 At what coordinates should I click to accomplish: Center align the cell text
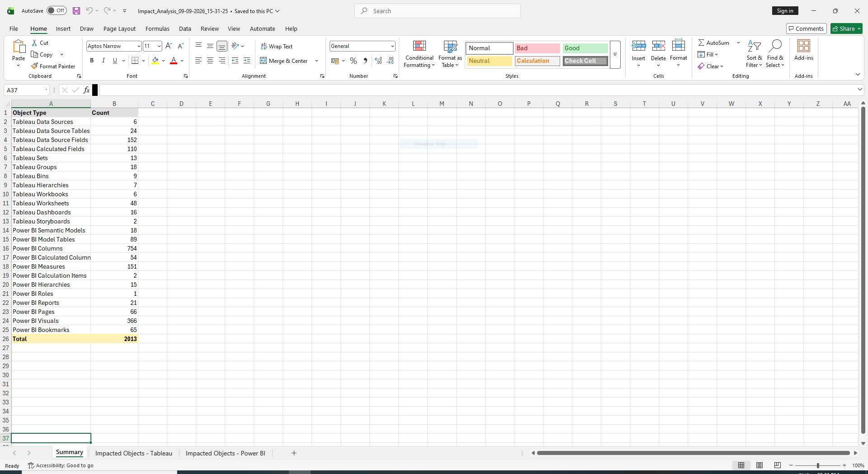210,61
